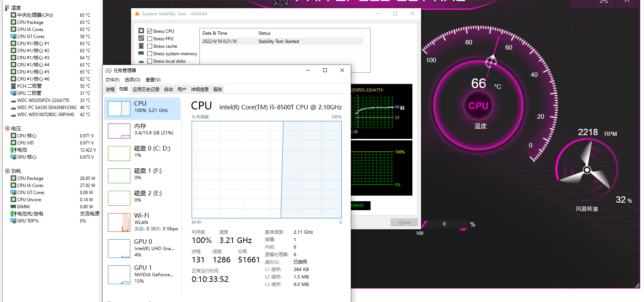
Task: Open the 查看(V) menu in Task Manager
Action: point(153,80)
